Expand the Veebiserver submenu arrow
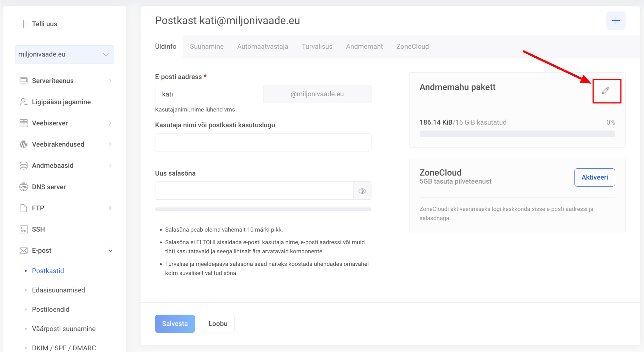Screen dimensions: 644x352 point(110,123)
